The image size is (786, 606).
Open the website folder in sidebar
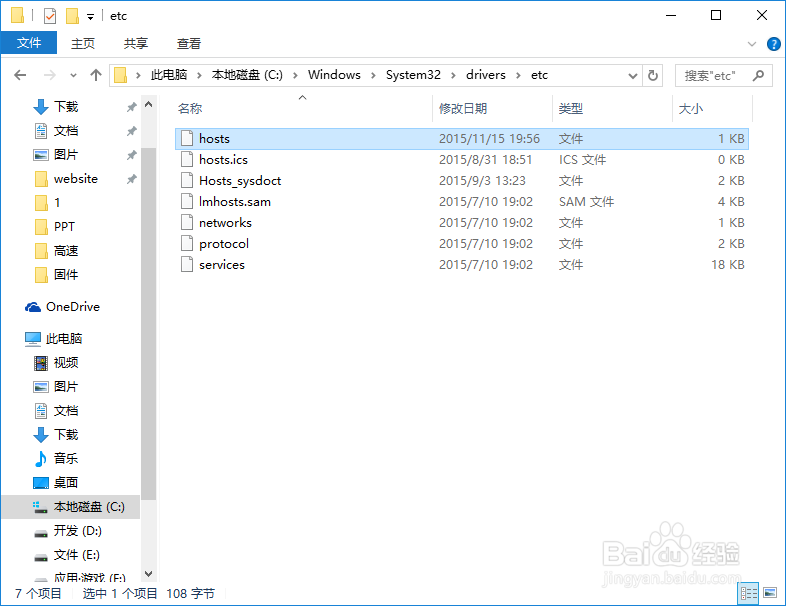tap(75, 179)
